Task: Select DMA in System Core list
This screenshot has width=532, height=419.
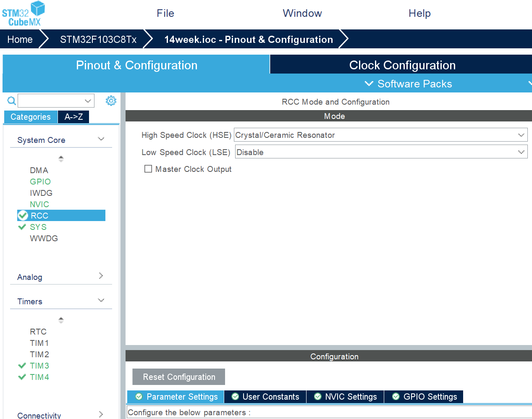Action: coord(39,170)
